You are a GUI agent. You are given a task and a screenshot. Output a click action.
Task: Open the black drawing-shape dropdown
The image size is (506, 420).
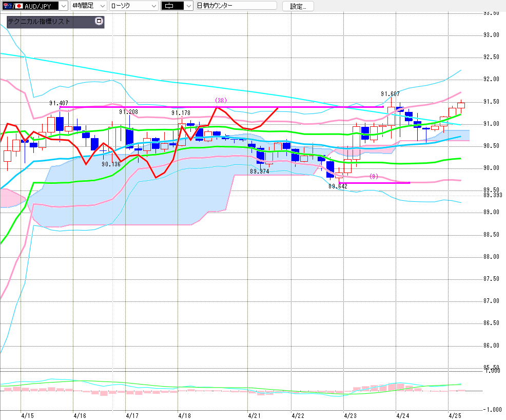tap(177, 6)
